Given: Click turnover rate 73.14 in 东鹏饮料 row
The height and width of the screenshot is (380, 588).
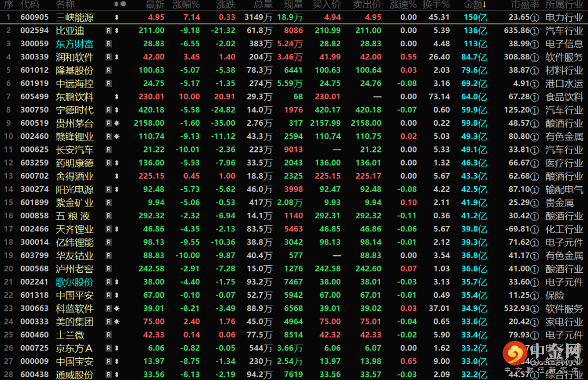Looking at the screenshot, I should coord(439,97).
